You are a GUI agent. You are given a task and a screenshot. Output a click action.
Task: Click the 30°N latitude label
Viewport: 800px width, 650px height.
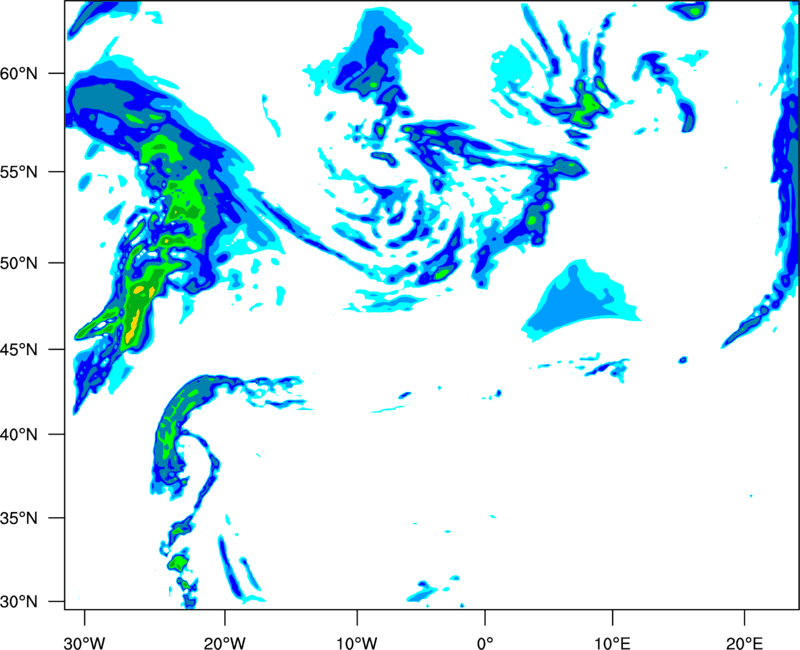pos(19,602)
